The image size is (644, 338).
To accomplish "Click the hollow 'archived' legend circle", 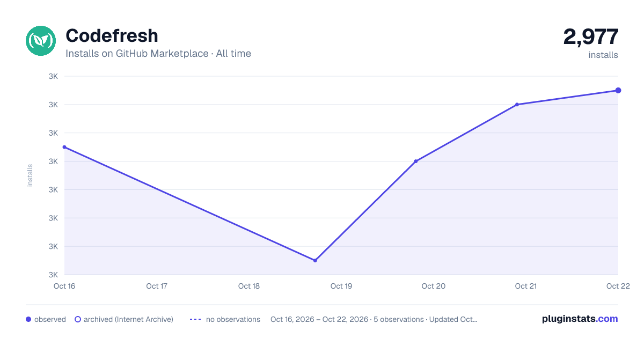I will tap(78, 319).
